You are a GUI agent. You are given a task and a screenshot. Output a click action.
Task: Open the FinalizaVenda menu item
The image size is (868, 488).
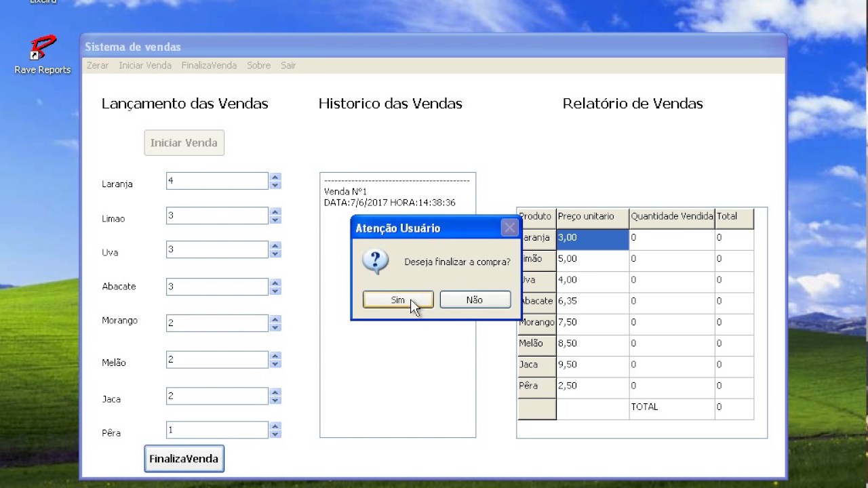coord(209,65)
